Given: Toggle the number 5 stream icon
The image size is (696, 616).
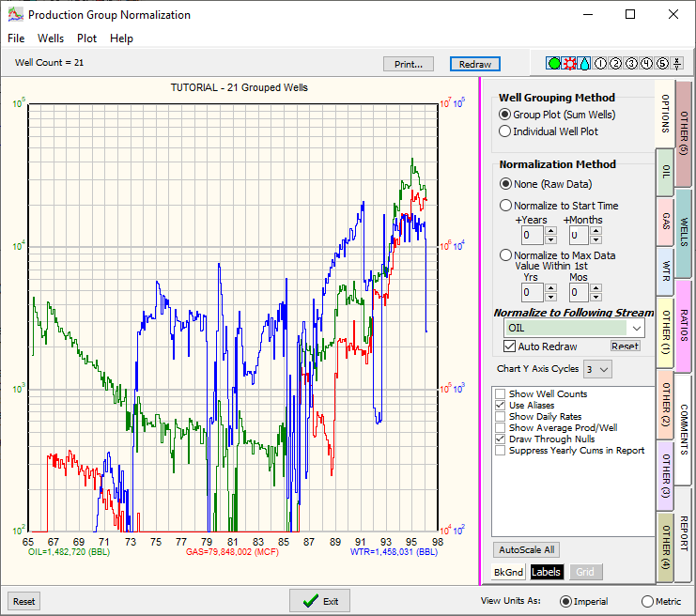Looking at the screenshot, I should [662, 64].
